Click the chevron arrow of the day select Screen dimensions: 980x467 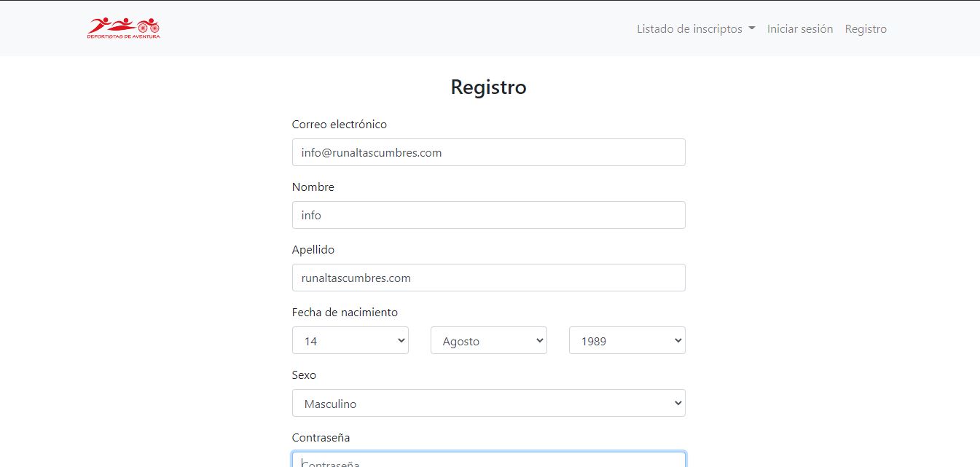click(401, 340)
